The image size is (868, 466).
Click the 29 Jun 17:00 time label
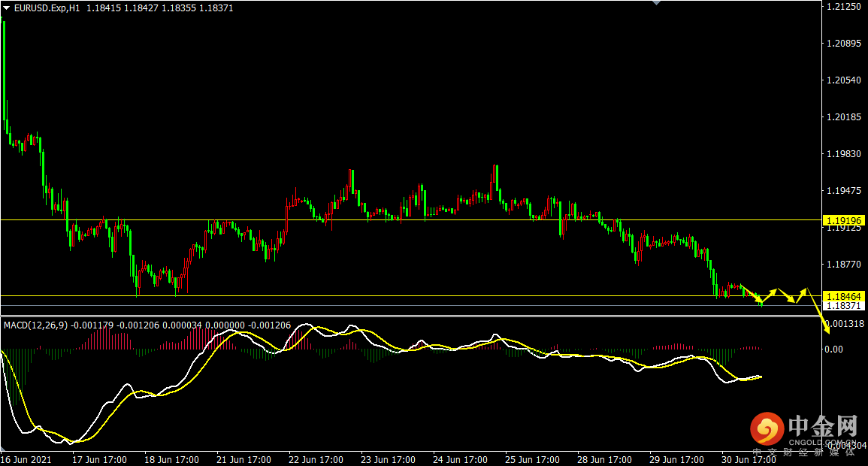[676, 460]
